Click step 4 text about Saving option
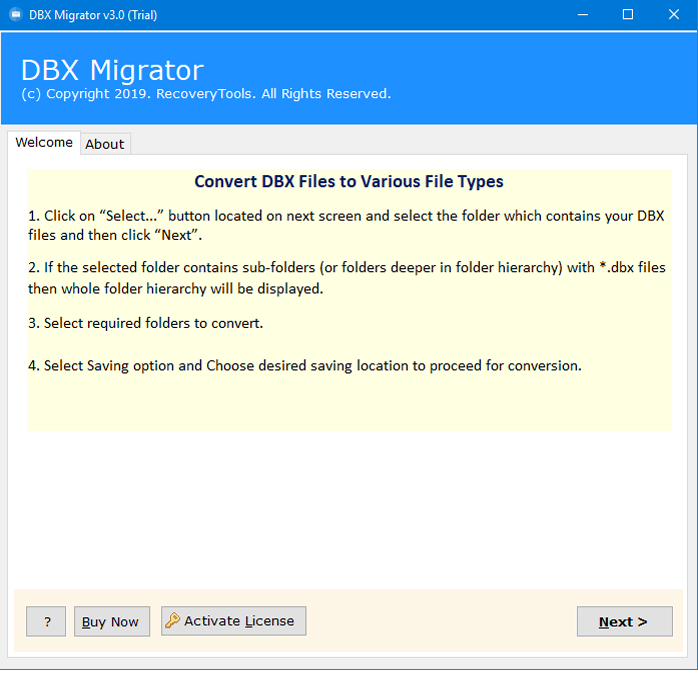The height and width of the screenshot is (687, 698). coord(304,366)
